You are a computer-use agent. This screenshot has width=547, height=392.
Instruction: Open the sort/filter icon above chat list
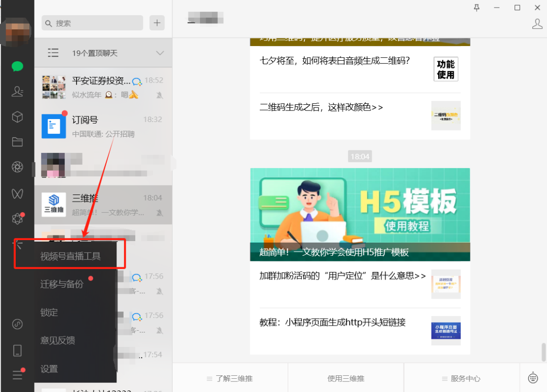(x=53, y=52)
